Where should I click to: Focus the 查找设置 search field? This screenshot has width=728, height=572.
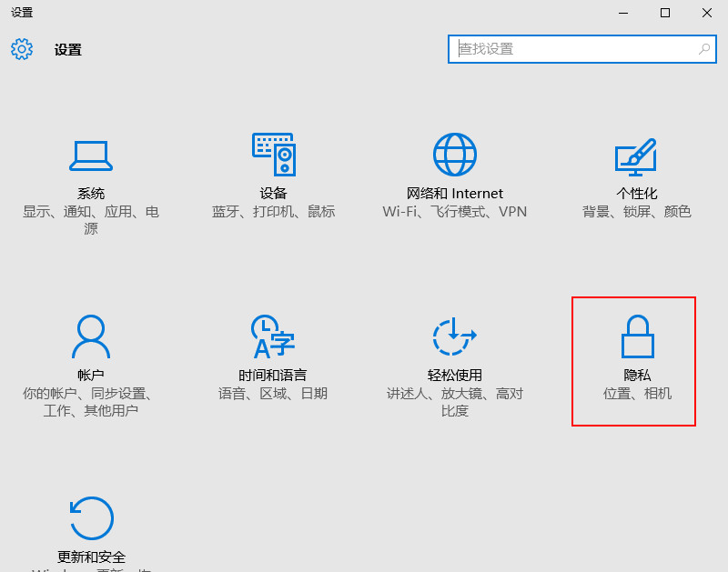click(582, 49)
